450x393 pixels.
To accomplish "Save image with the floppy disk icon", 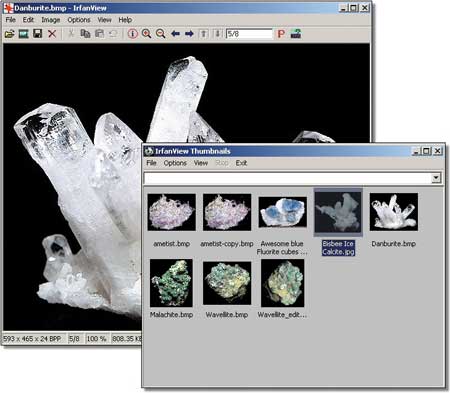I will [38, 34].
